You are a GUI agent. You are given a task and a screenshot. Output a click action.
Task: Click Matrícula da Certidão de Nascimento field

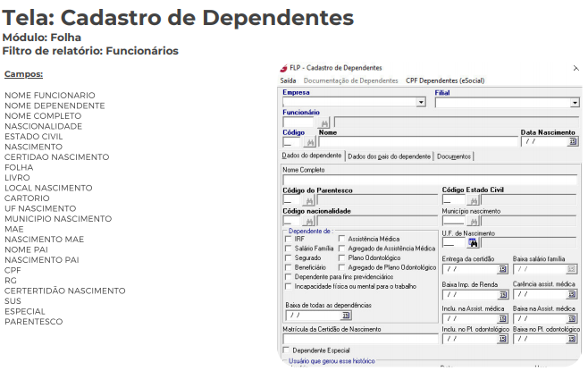click(x=360, y=339)
